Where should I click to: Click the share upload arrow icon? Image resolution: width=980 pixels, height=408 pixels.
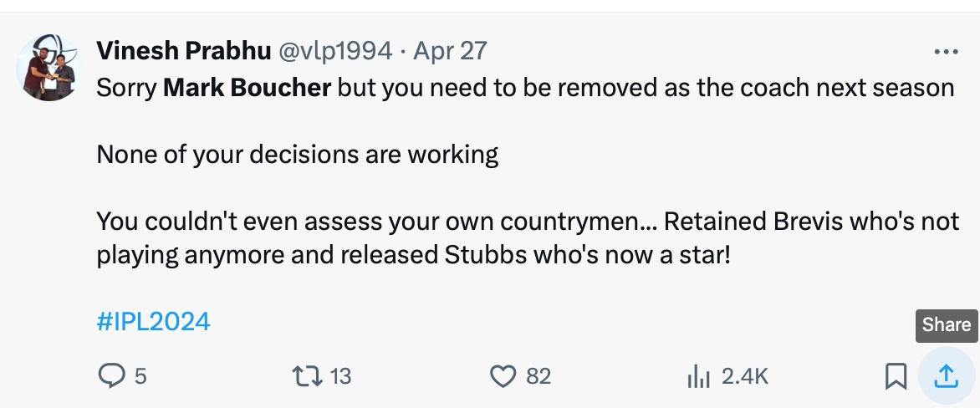[946, 377]
